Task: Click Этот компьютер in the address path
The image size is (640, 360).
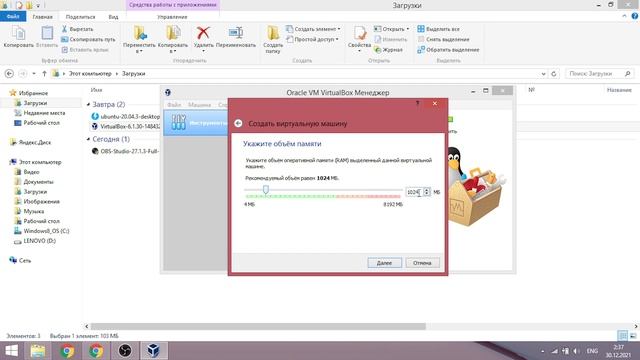Action: pyautogui.click(x=90, y=74)
